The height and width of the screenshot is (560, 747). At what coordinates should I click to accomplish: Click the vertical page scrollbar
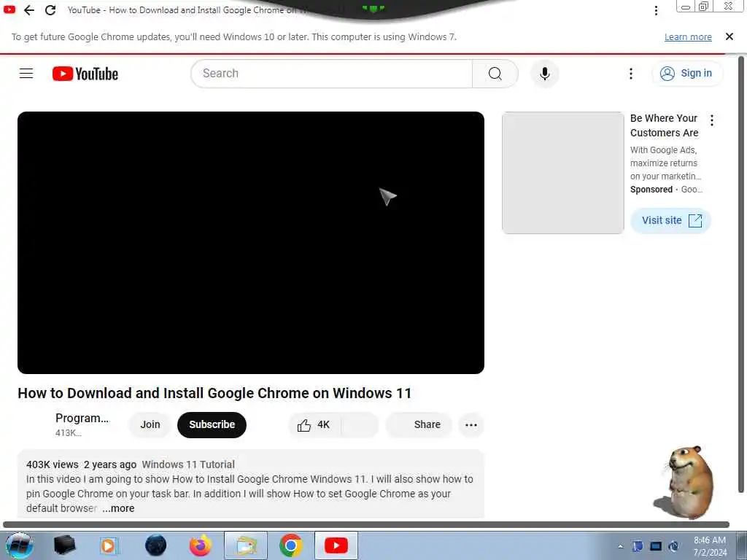click(741, 275)
